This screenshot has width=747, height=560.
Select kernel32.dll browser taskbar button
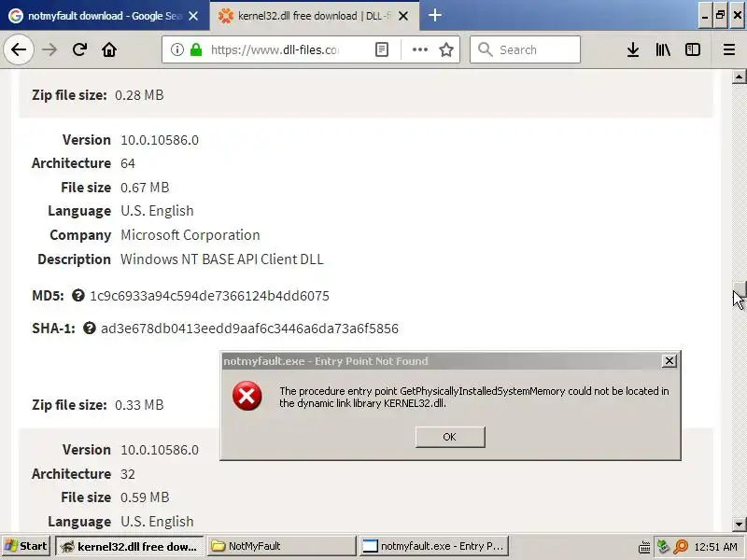pyautogui.click(x=130, y=546)
